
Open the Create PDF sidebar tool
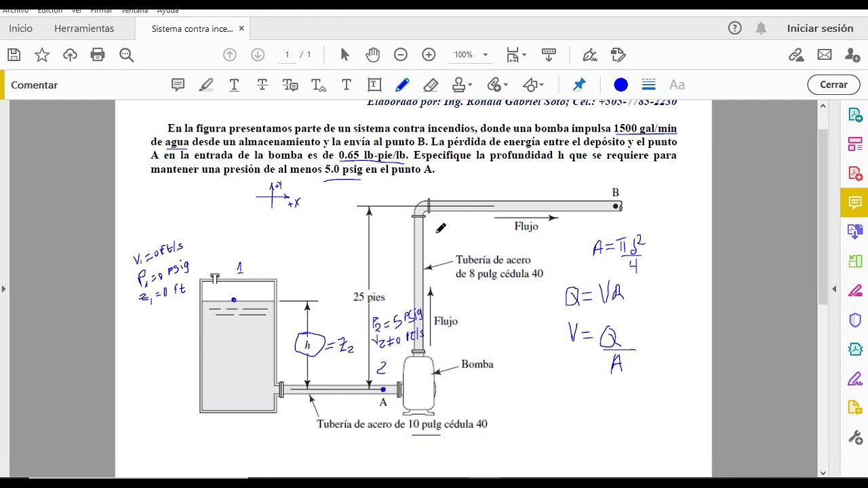[x=855, y=174]
